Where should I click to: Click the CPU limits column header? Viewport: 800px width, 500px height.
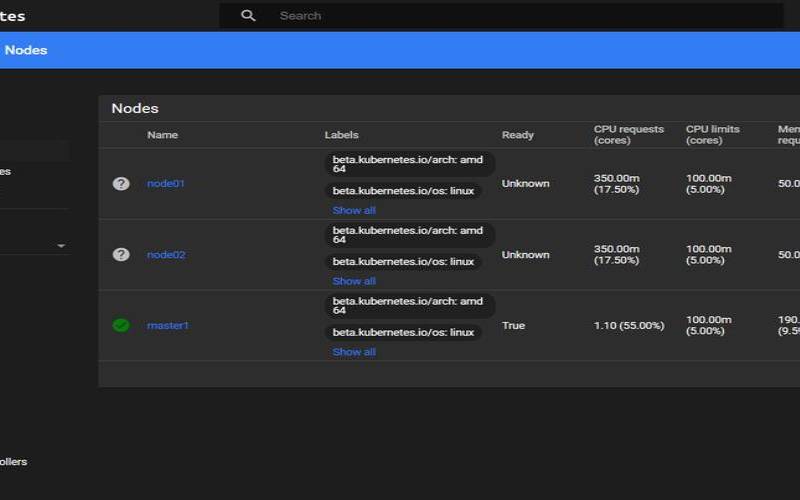click(x=713, y=135)
